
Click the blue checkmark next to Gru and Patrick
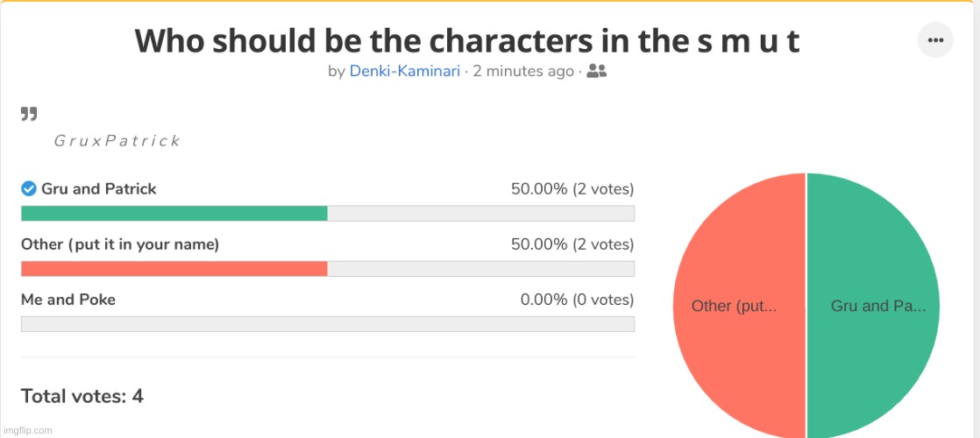[28, 188]
